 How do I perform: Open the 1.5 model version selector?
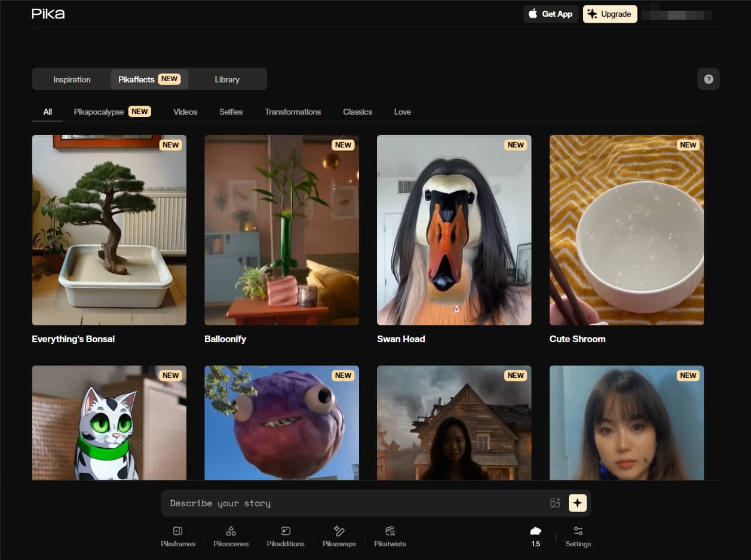pos(535,536)
